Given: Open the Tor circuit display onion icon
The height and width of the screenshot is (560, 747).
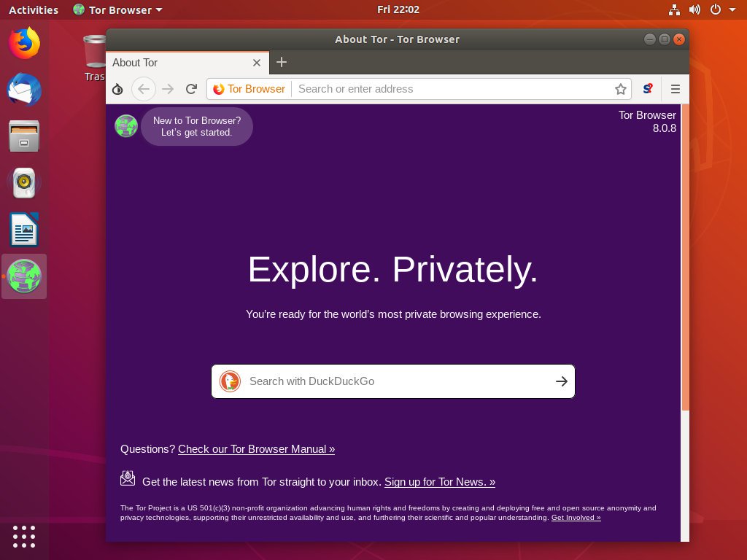Looking at the screenshot, I should (117, 89).
